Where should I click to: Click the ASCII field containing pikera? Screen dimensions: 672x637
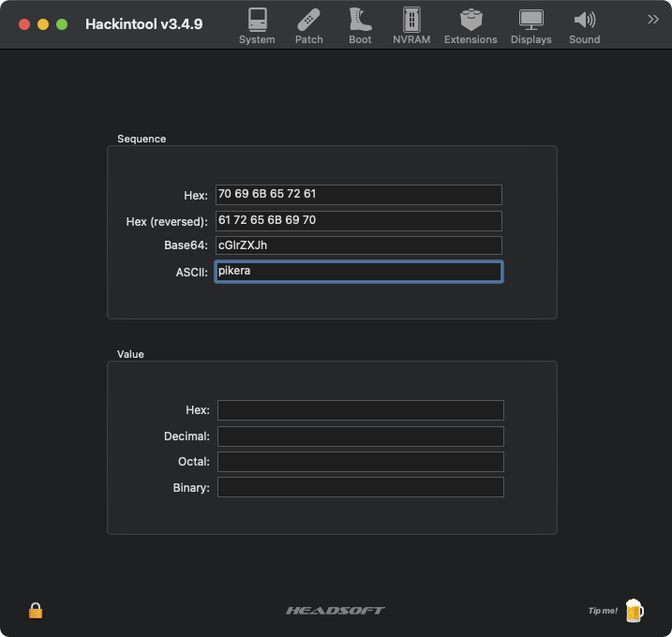click(359, 272)
